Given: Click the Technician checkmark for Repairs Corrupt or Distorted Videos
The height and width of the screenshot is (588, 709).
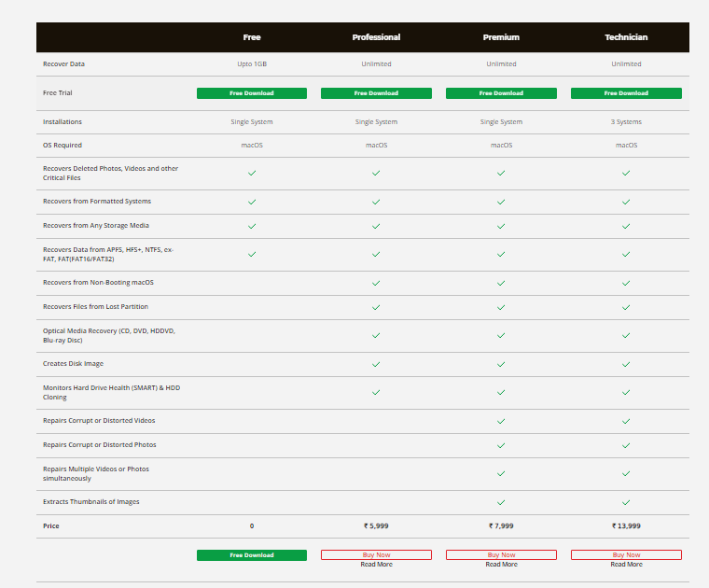Looking at the screenshot, I should coord(626,422).
